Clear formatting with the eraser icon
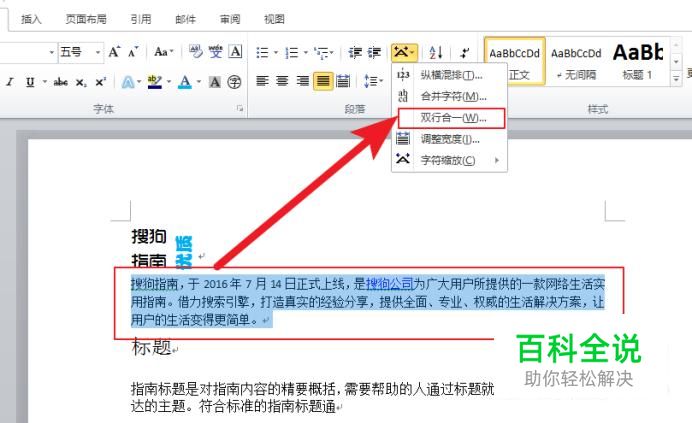The height and width of the screenshot is (423, 692). (196, 52)
